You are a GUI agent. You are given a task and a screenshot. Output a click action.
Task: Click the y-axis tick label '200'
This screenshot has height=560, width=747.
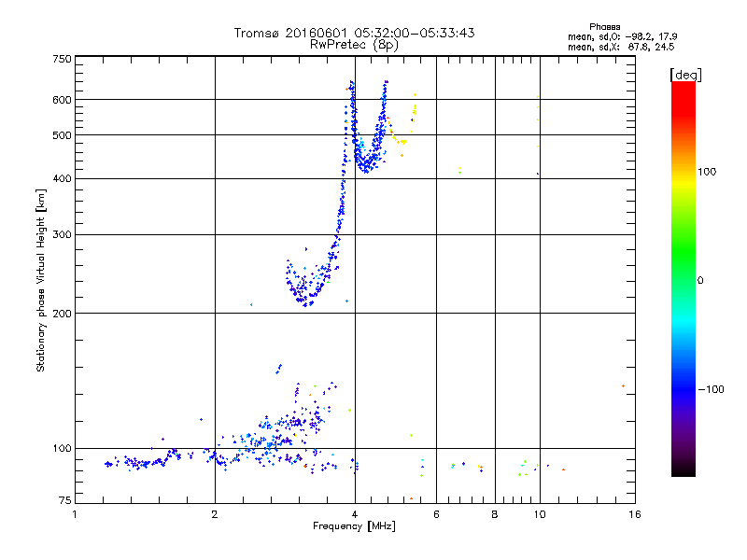point(62,314)
